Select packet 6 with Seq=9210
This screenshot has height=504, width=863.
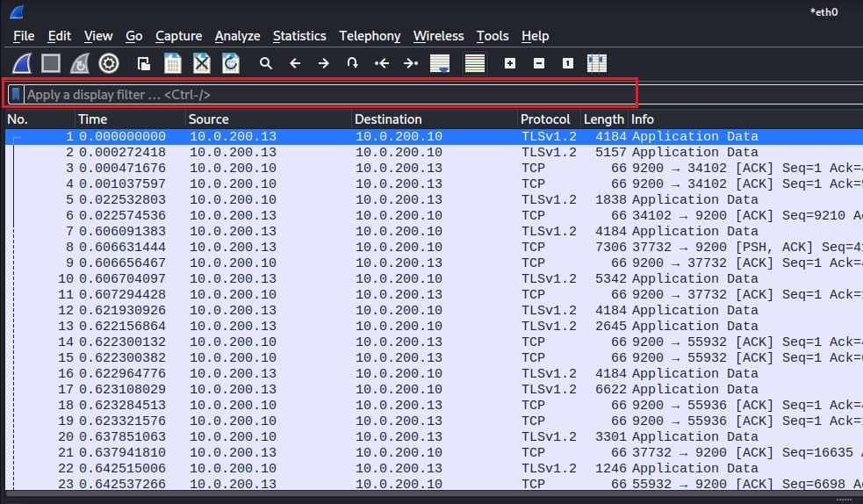435,216
